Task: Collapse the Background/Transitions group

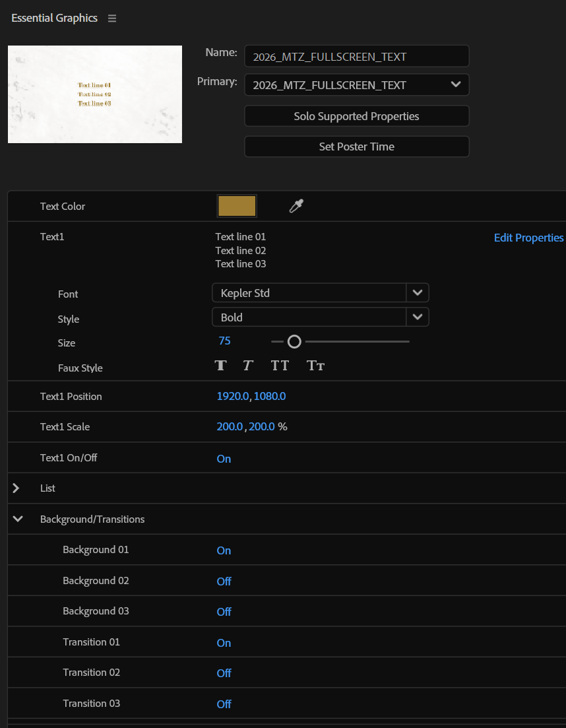Action: (18, 519)
